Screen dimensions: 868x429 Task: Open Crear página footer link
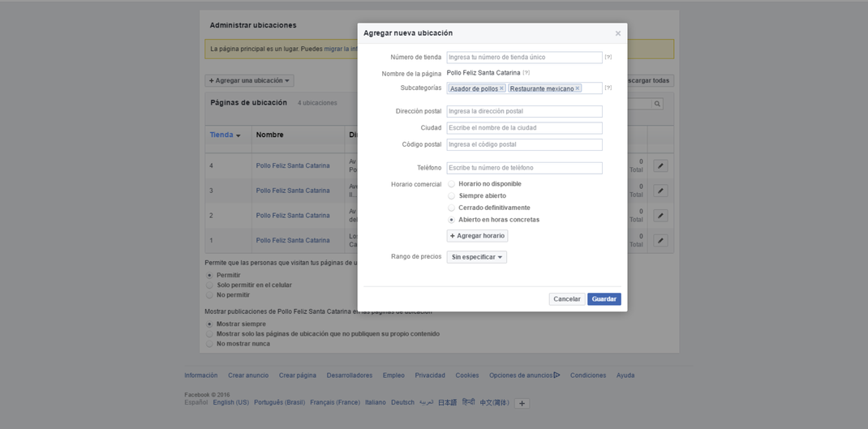click(297, 375)
